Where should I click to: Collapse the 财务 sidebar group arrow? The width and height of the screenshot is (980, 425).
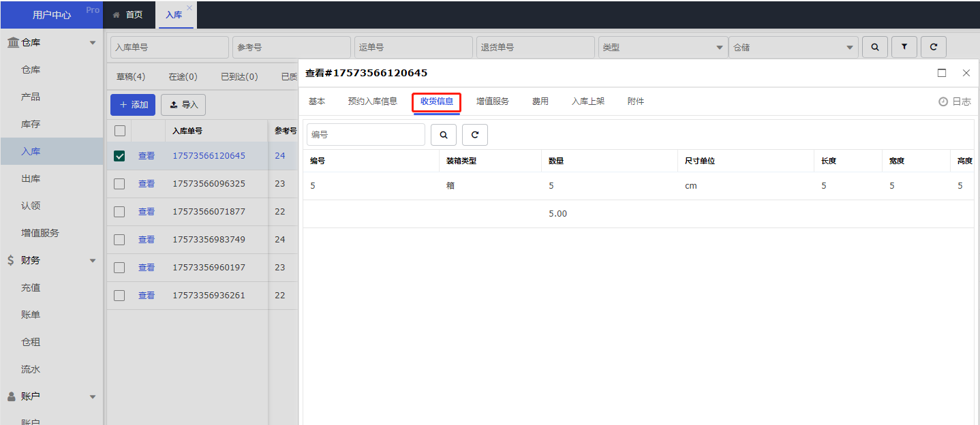pos(93,261)
